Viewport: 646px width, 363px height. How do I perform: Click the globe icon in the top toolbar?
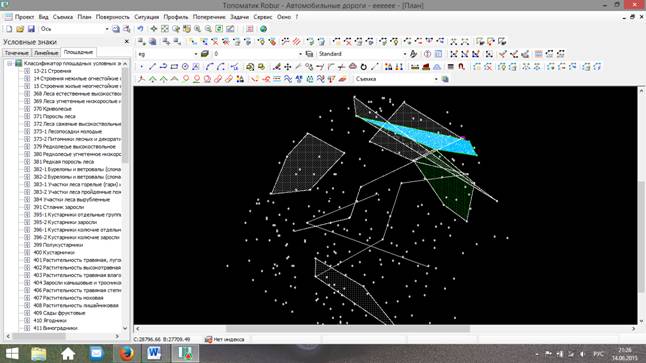pos(263,29)
